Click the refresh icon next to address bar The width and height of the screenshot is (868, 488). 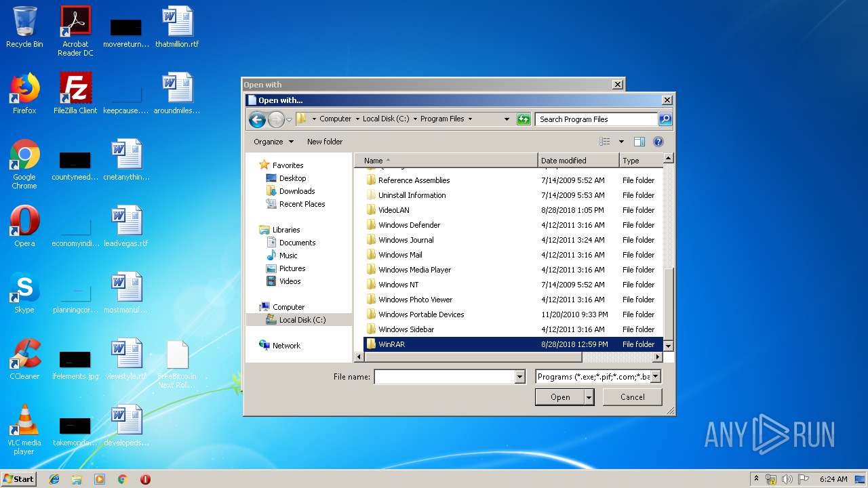(524, 119)
